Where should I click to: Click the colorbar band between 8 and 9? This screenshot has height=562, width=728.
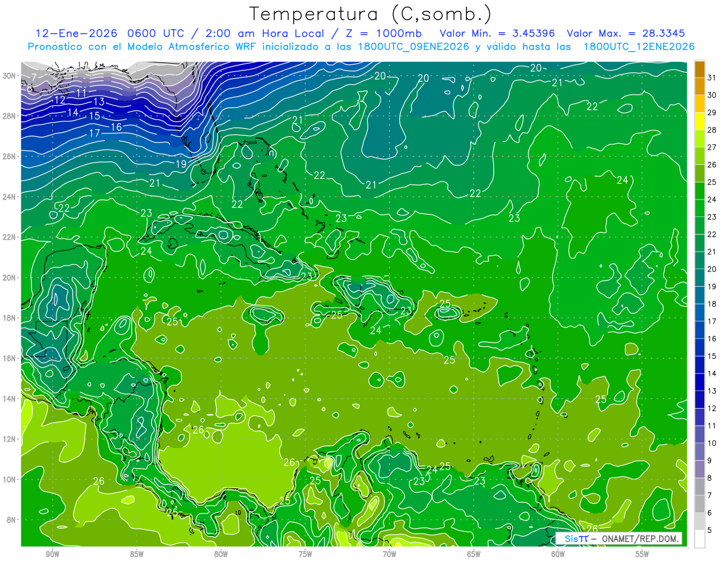699,469
